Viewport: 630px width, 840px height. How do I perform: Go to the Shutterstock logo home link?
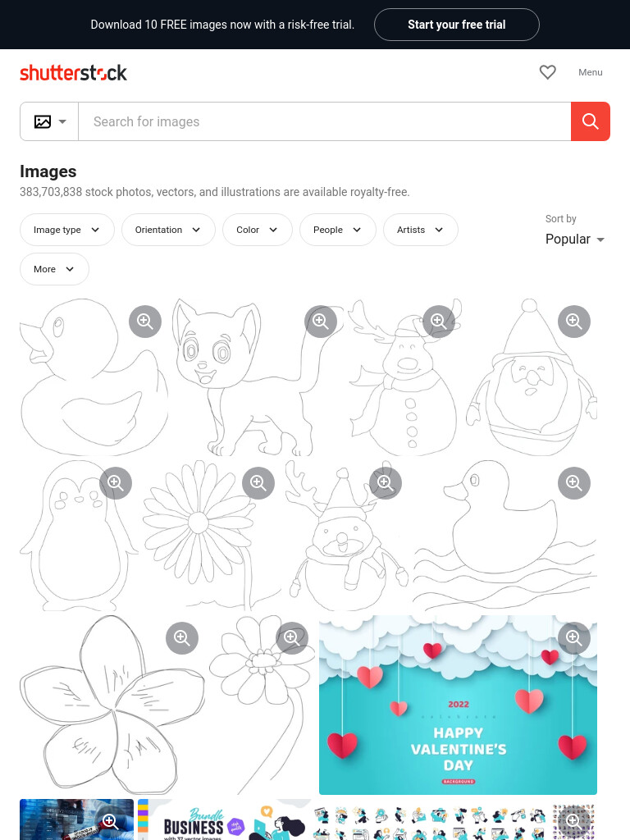point(73,72)
